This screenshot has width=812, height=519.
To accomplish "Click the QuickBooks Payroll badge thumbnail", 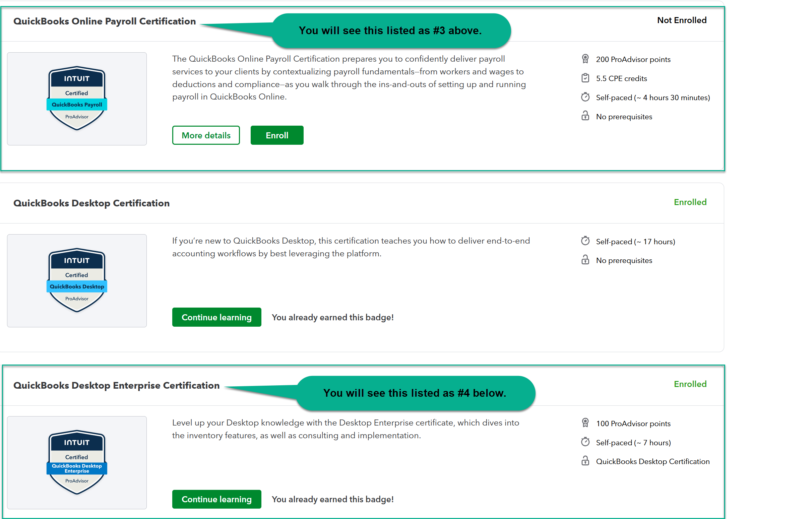I will coord(77,99).
